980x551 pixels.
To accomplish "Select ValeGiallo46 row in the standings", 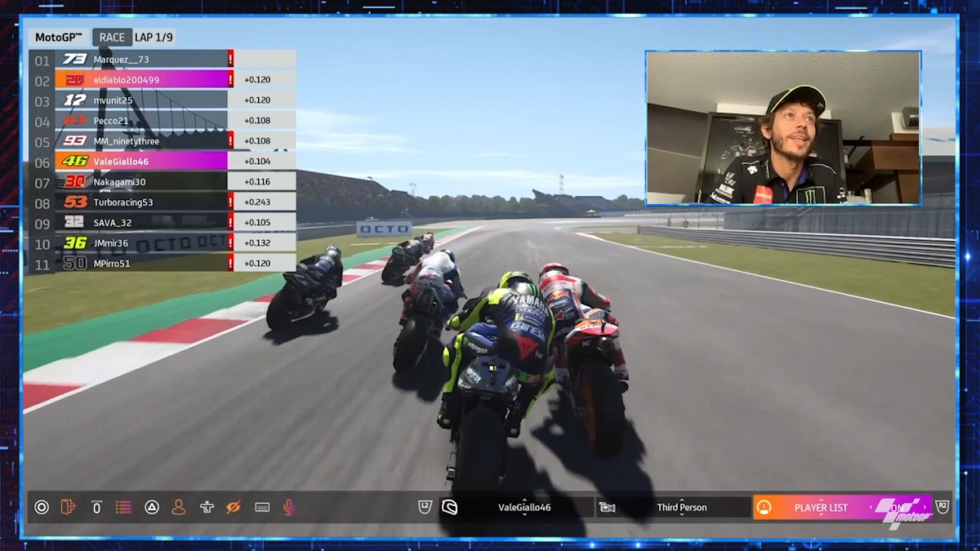I will tap(163, 161).
